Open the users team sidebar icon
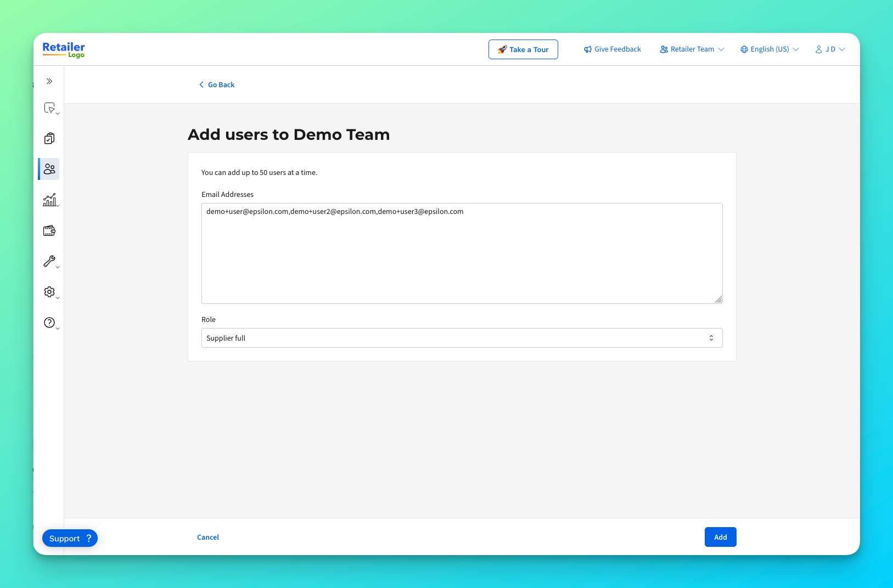This screenshot has height=588, width=893. coord(49,169)
